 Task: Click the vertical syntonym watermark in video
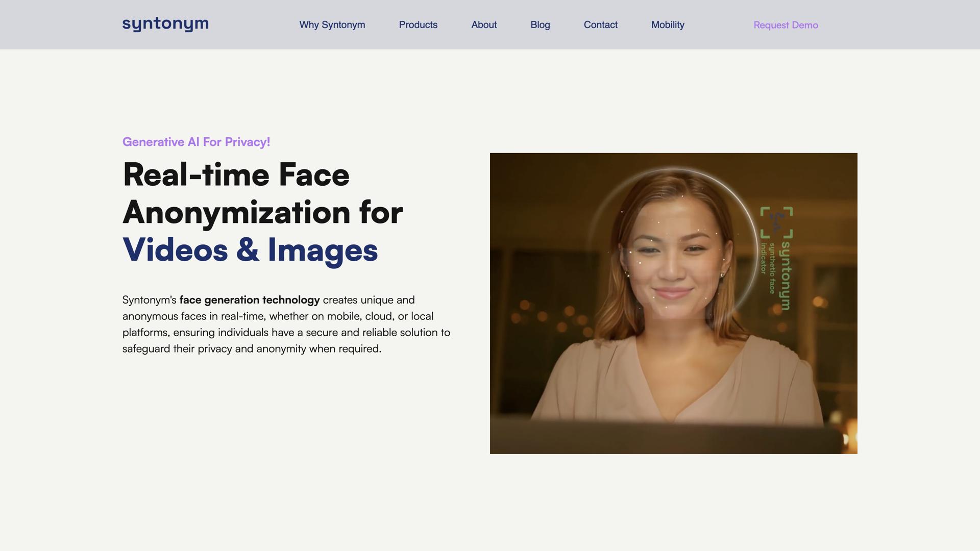coord(786,275)
